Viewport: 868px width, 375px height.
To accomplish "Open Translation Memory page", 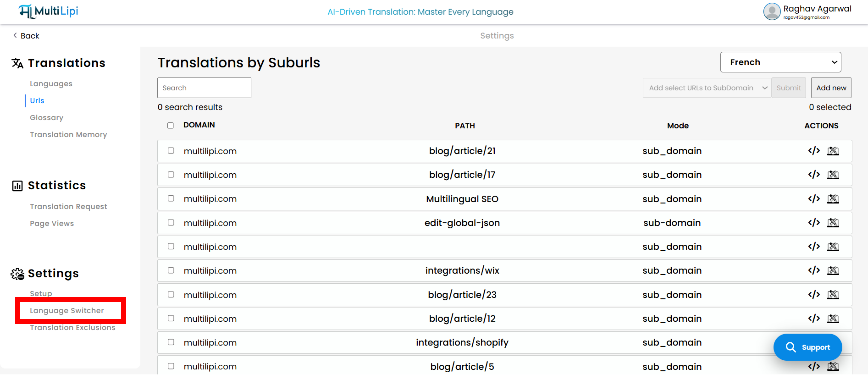I will (68, 134).
